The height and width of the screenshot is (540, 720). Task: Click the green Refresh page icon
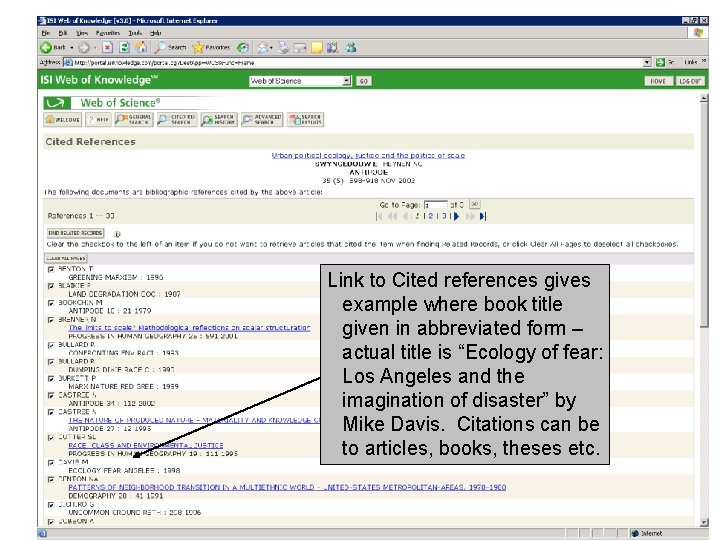124,47
